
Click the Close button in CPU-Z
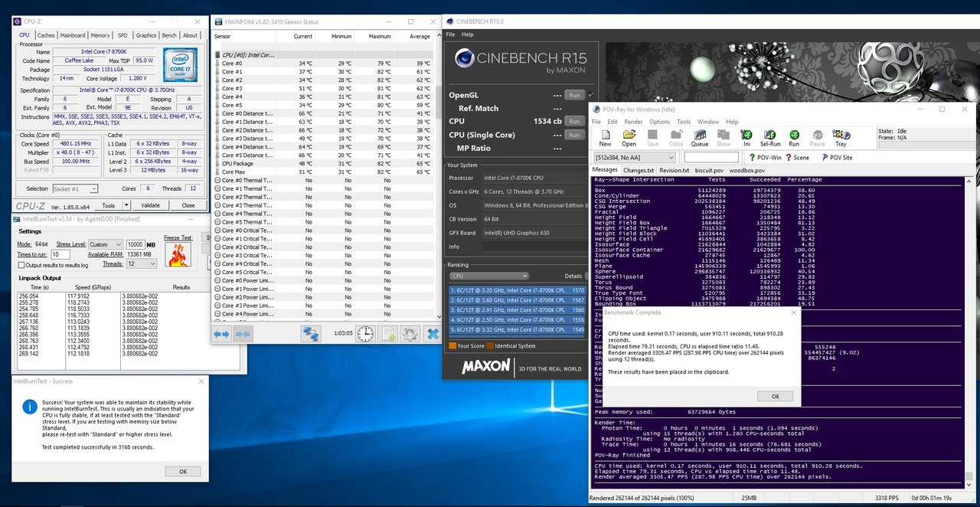pos(188,205)
